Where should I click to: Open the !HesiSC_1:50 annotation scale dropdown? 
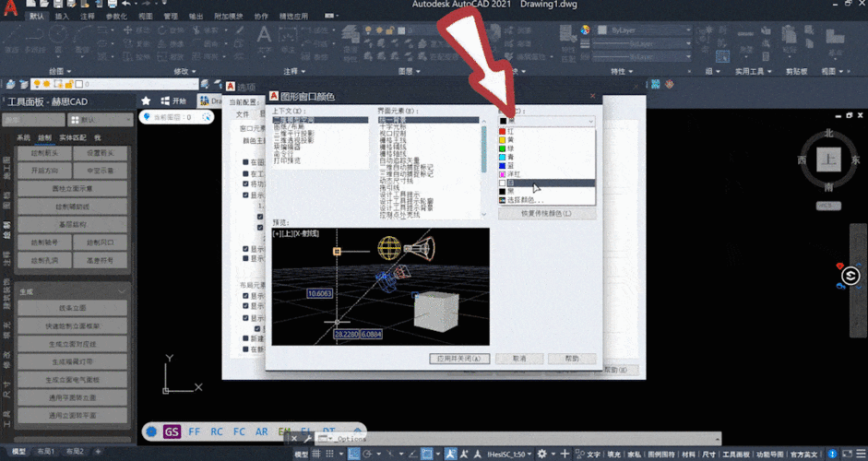point(508,455)
